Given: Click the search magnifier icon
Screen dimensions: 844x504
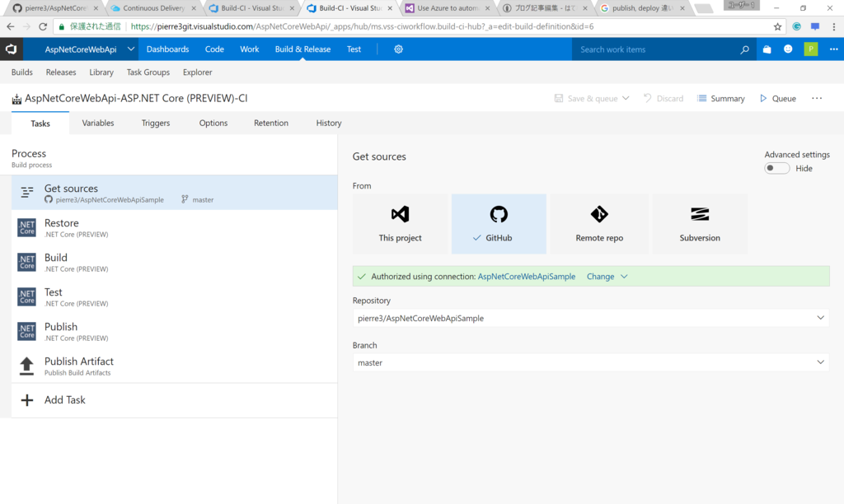Looking at the screenshot, I should (744, 49).
